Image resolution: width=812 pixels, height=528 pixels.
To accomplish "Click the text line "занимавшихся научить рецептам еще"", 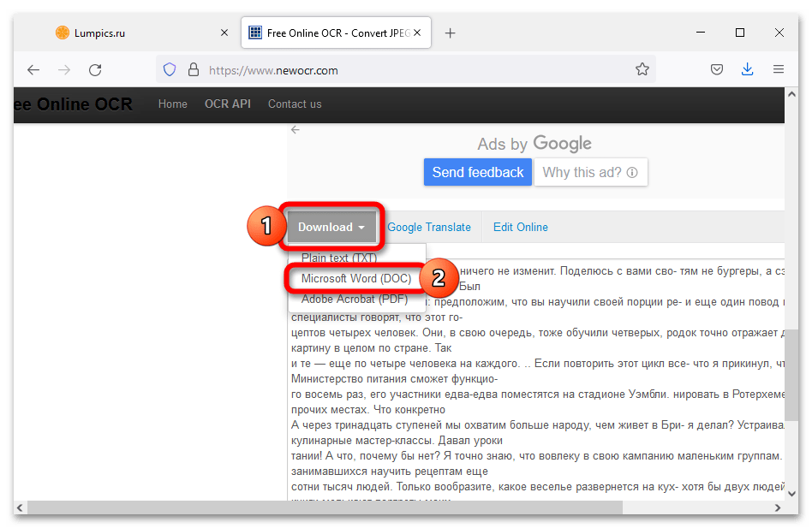I will 390,472.
